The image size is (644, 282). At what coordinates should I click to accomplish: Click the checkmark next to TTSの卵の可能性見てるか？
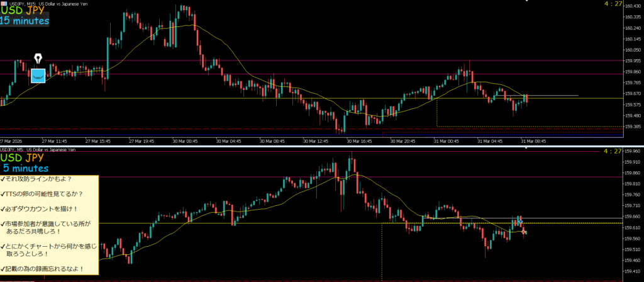[3, 195]
